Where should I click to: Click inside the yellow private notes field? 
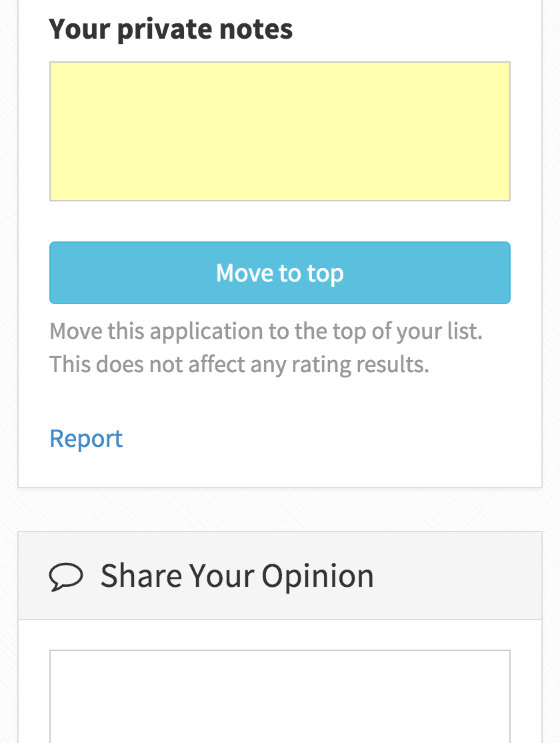click(x=280, y=131)
